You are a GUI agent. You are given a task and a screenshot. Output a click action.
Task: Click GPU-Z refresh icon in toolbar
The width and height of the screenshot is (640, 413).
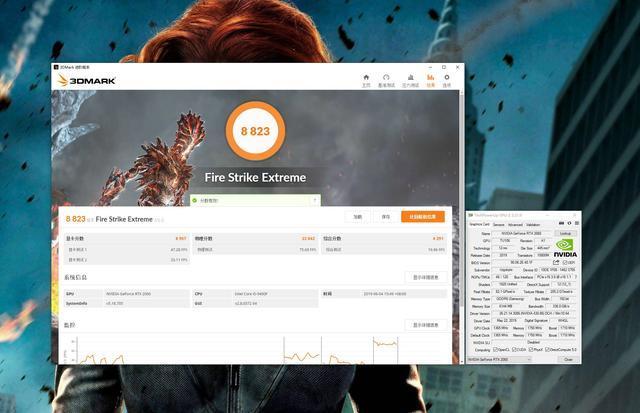tap(569, 223)
